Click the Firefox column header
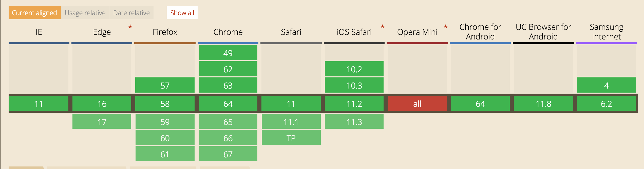The image size is (644, 169). [165, 32]
